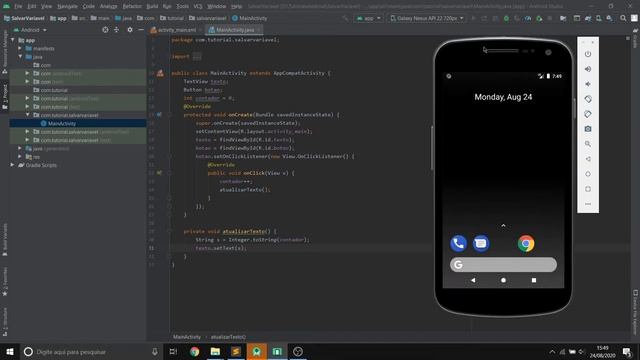Toggle Favorites side tab
Screen dimensions: 640x360
pyautogui.click(x=5, y=282)
